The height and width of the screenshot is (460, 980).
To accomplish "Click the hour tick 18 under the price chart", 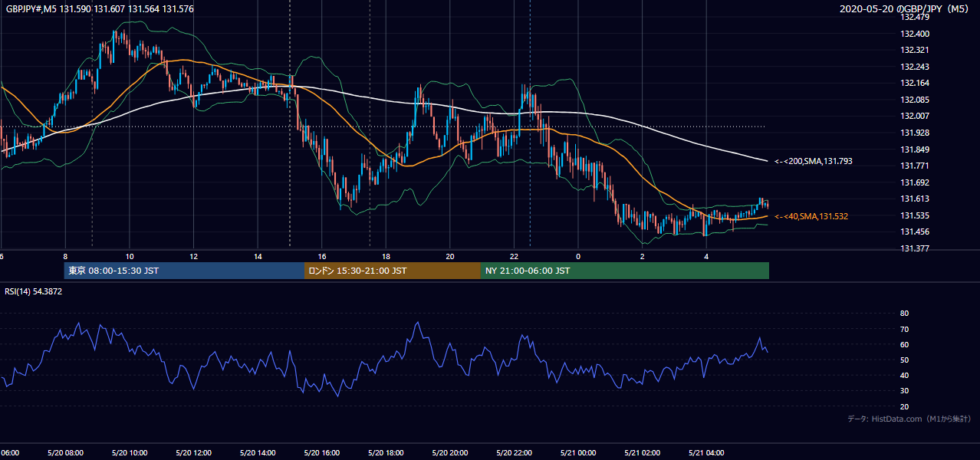I will click(x=386, y=256).
